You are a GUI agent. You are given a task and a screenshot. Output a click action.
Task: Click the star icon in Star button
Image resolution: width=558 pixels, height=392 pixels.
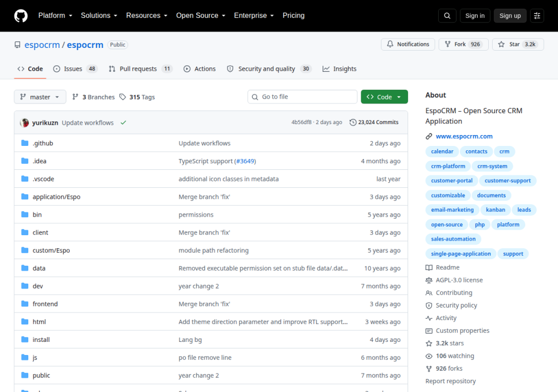(501, 44)
